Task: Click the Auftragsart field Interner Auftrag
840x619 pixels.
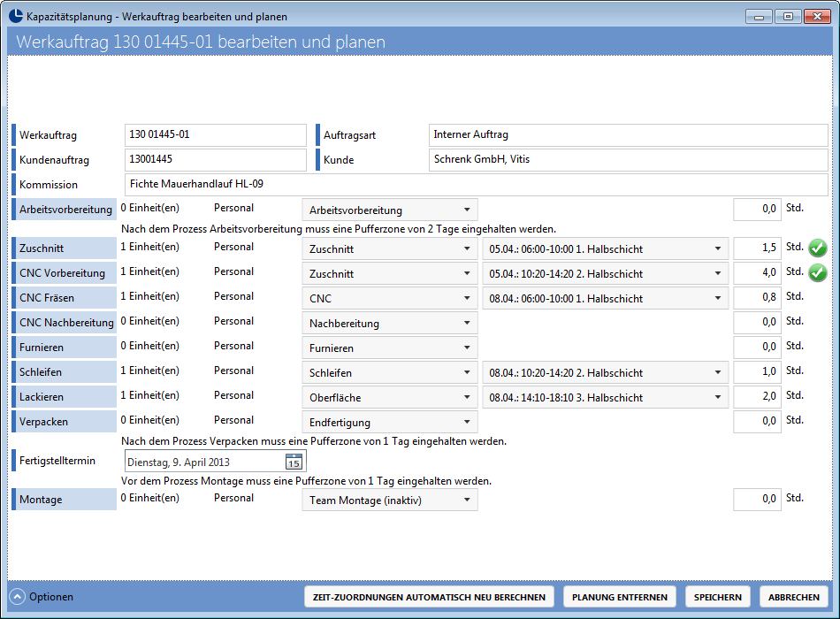Action: (629, 135)
